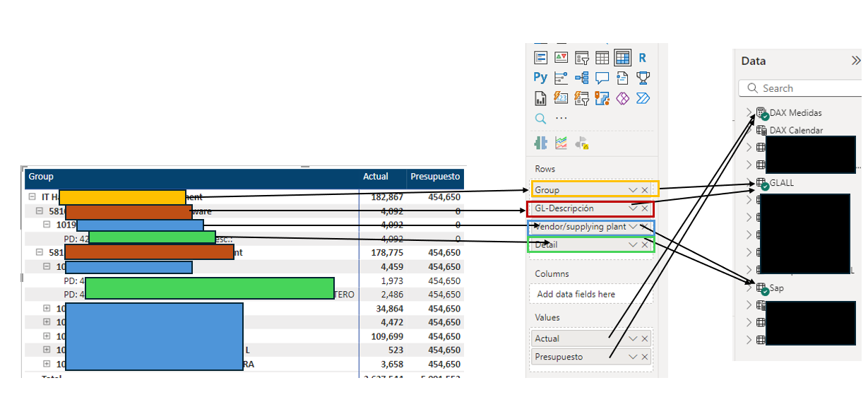Click the 178,775 Actual cell
Viewport: 868px width, 402px height.
[388, 252]
